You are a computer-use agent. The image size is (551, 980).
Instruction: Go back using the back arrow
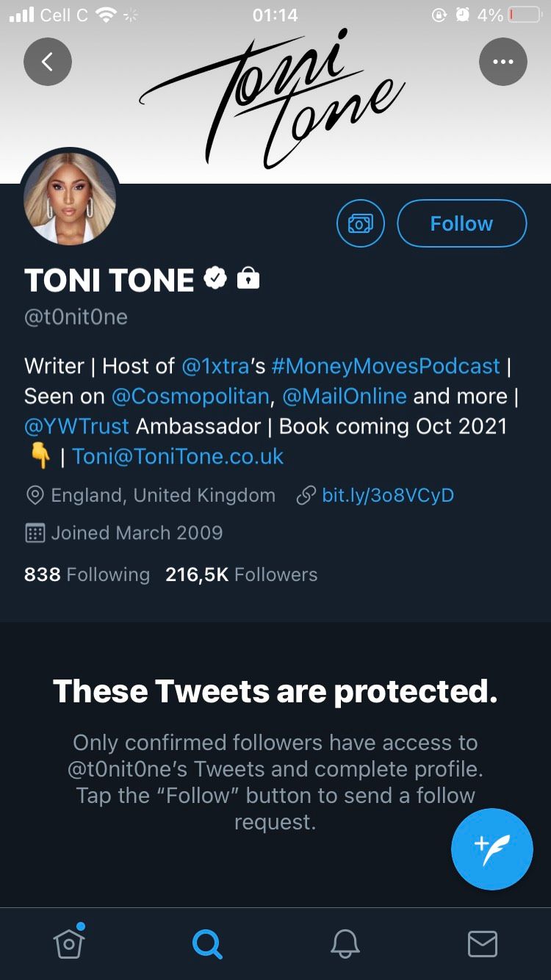pyautogui.click(x=47, y=62)
